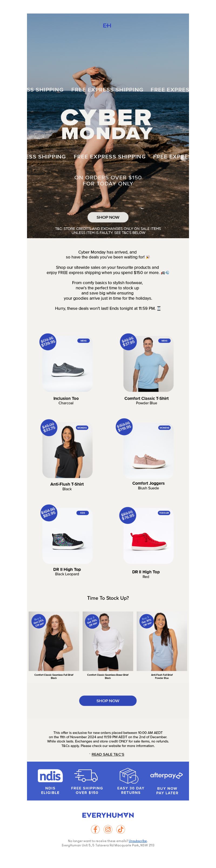The image size is (216, 868).
Task: Click the free shipping truck icon
Action: pyautogui.click(x=86, y=776)
